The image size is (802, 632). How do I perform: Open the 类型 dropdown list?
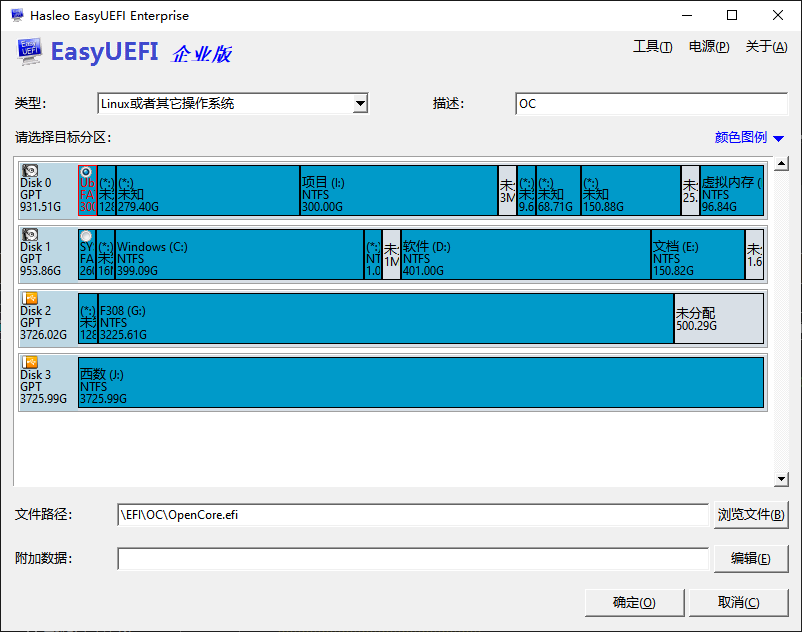pos(361,103)
